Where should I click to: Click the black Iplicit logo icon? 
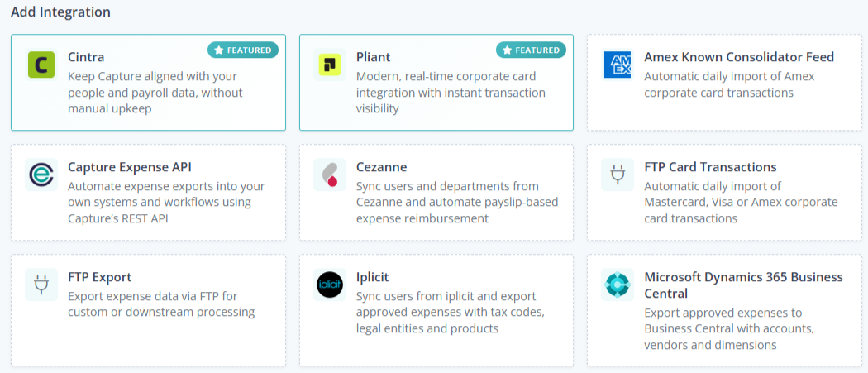330,285
